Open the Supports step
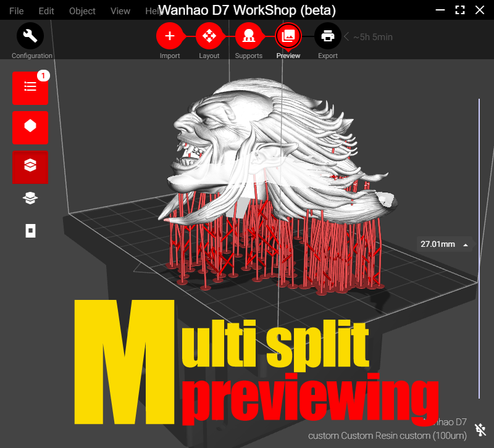 [249, 36]
